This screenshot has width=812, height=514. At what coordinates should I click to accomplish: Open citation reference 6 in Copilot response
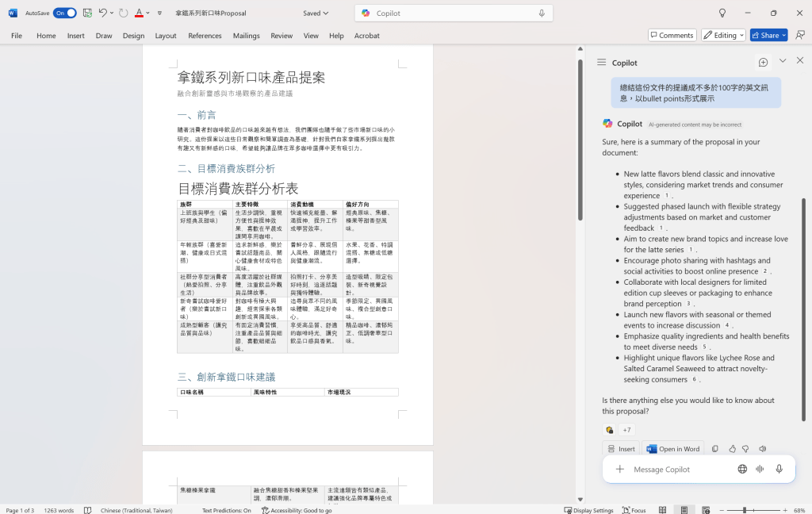point(694,379)
